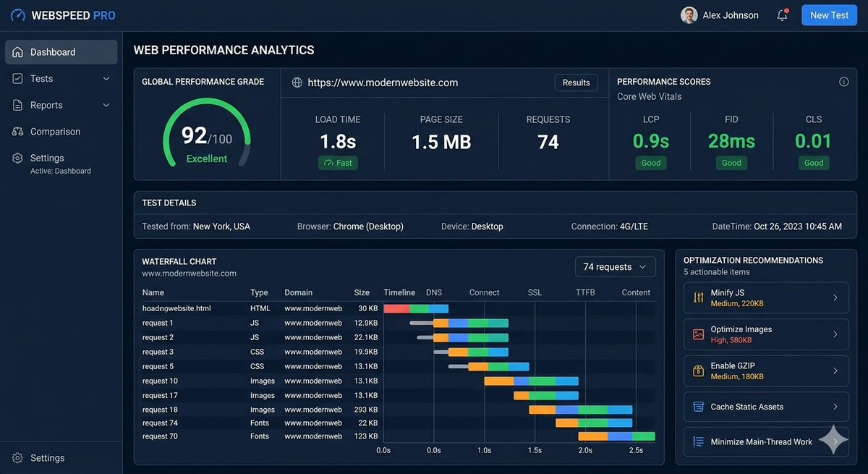The height and width of the screenshot is (474, 868).
Task: Sort by the Type column header
Action: pos(259,292)
